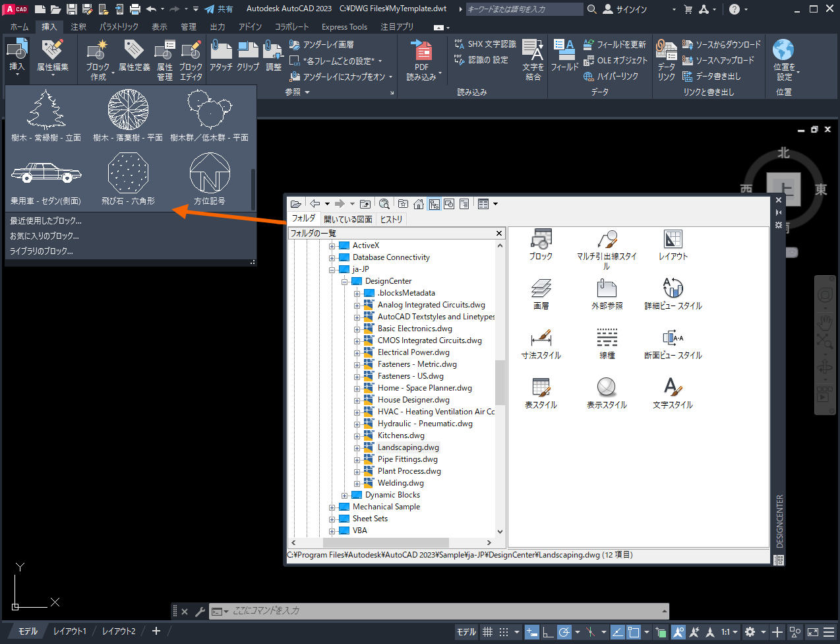The width and height of the screenshot is (840, 644).
Task: Toggle ortho mode in status bar
Action: [549, 632]
